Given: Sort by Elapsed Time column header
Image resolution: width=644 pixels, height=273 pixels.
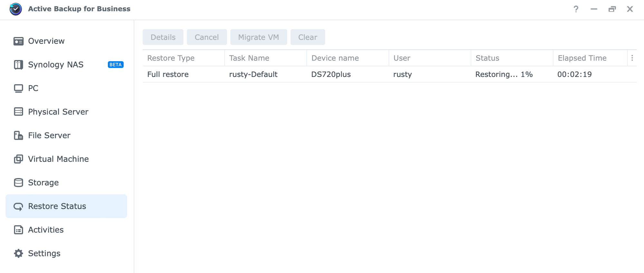Looking at the screenshot, I should [x=590, y=58].
